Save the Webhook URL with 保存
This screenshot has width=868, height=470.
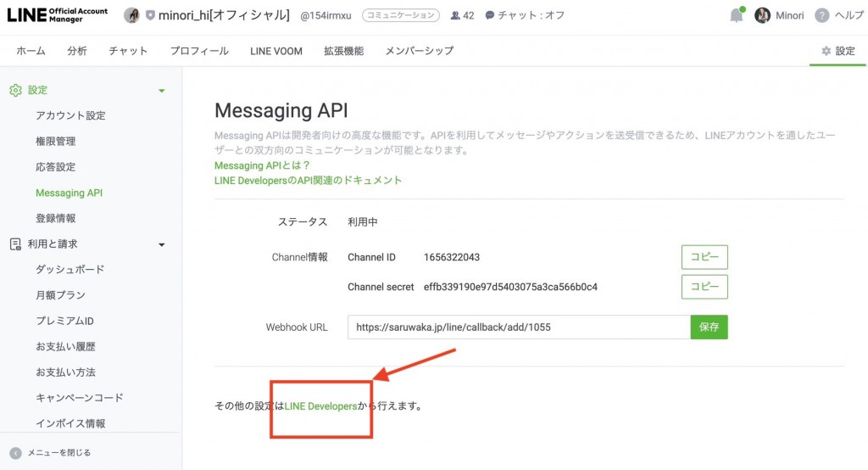tap(709, 327)
